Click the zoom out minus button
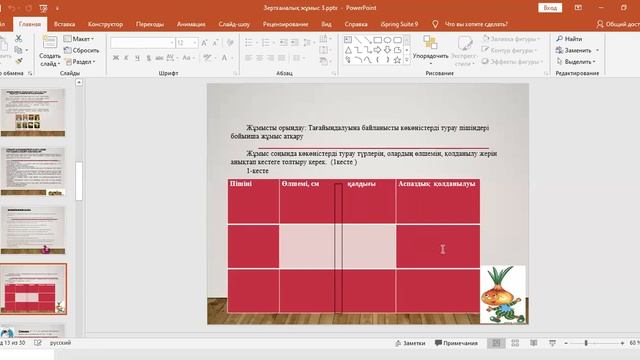The width and height of the screenshot is (640, 360). pyautogui.click(x=566, y=343)
